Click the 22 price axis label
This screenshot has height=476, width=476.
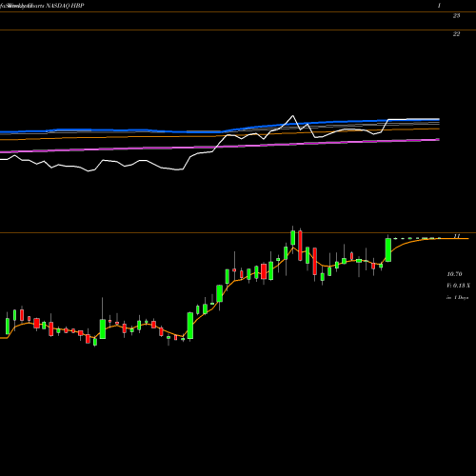(x=456, y=34)
